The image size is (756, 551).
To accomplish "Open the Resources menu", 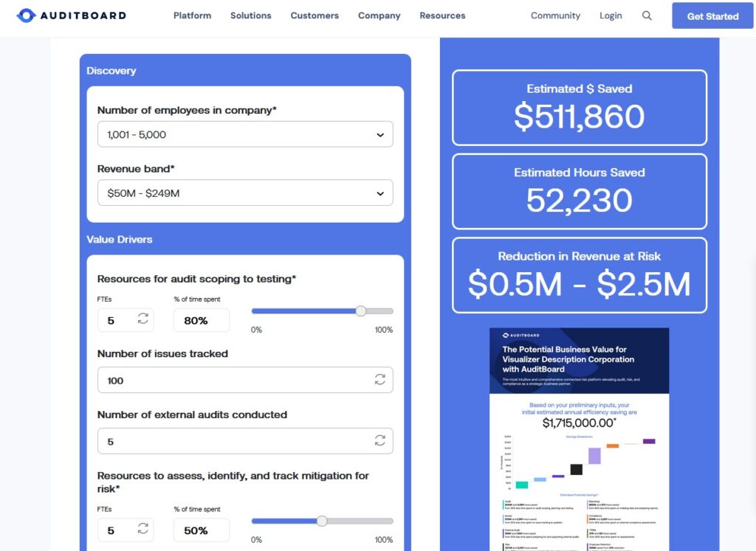I will (442, 15).
